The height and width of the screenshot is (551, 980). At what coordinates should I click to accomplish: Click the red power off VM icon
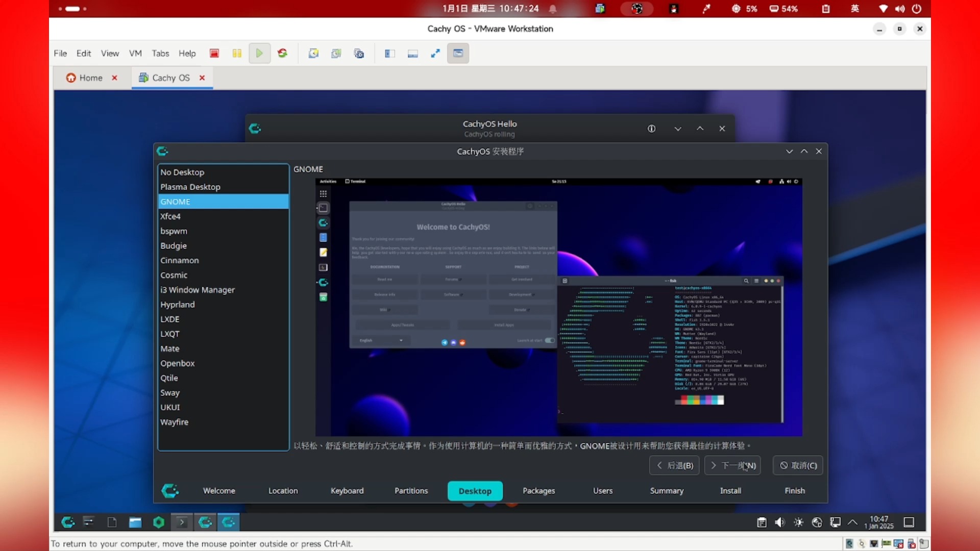(x=214, y=53)
